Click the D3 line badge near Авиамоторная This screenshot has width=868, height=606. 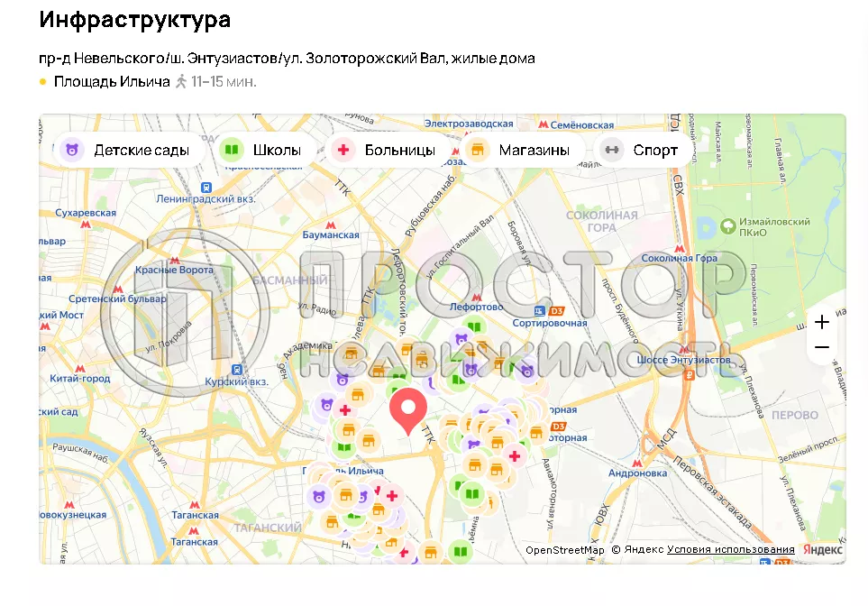559,427
